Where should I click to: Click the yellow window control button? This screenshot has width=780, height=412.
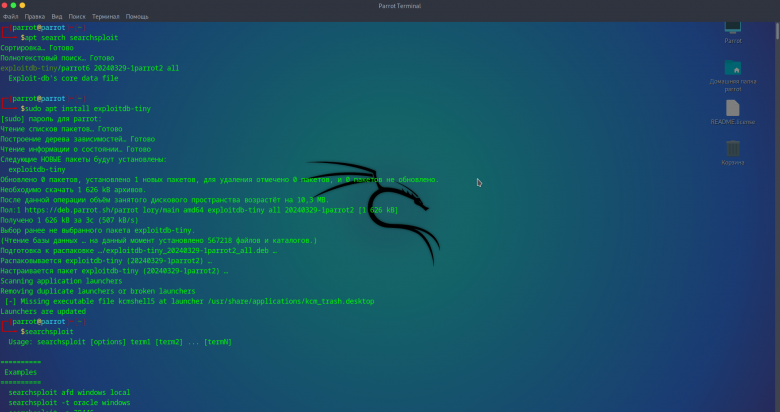(22, 5)
